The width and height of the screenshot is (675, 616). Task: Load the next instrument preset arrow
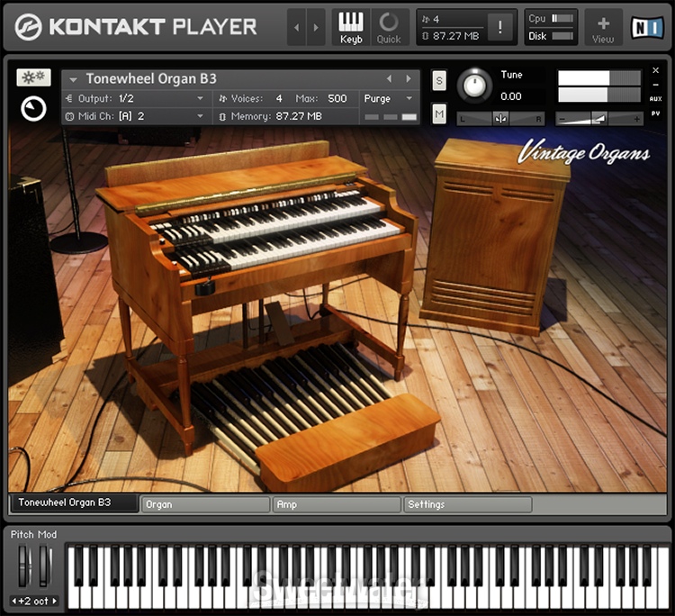click(x=408, y=79)
